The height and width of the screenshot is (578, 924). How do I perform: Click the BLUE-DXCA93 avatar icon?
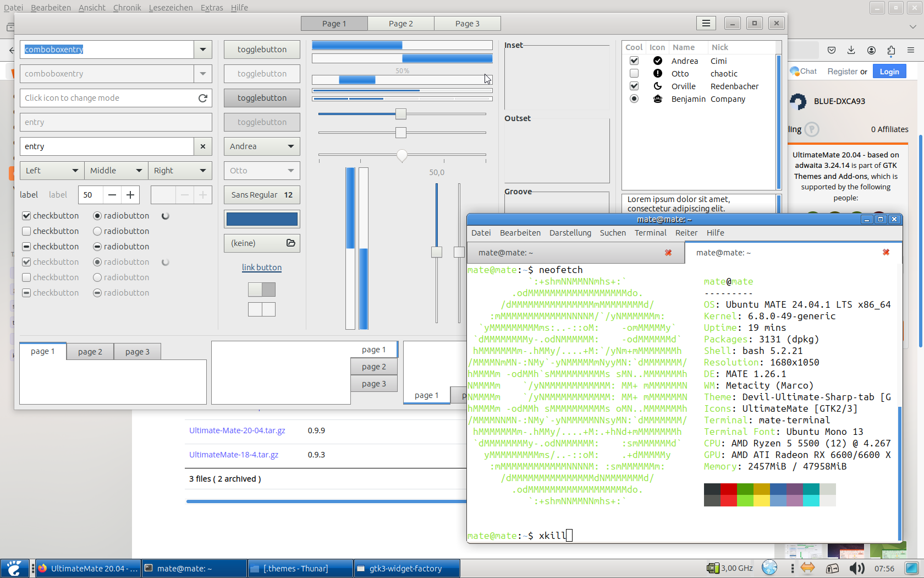point(798,101)
